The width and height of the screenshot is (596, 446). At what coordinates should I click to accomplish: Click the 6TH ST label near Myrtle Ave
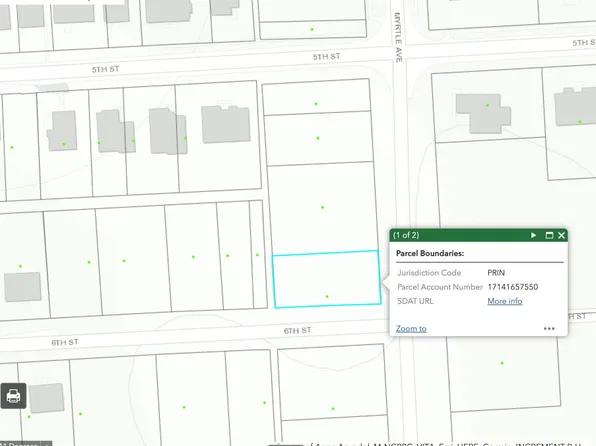coord(297,330)
